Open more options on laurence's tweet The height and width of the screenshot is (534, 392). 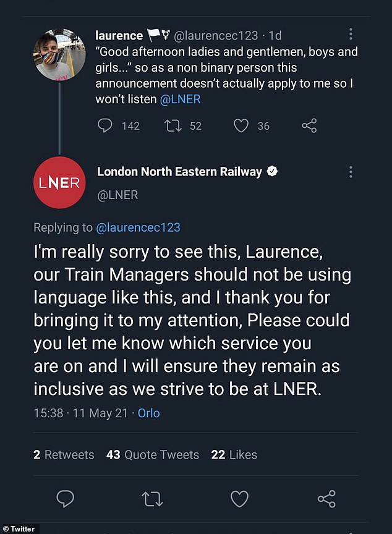click(x=351, y=35)
